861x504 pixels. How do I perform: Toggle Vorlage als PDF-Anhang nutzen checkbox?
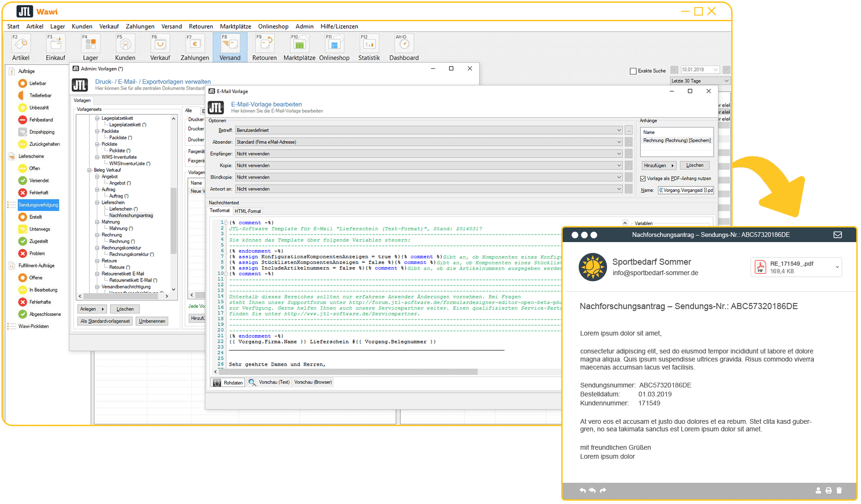tap(643, 179)
